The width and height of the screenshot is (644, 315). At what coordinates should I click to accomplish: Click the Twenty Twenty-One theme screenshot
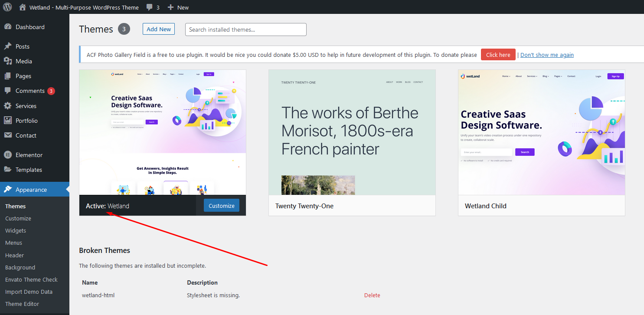click(x=352, y=132)
